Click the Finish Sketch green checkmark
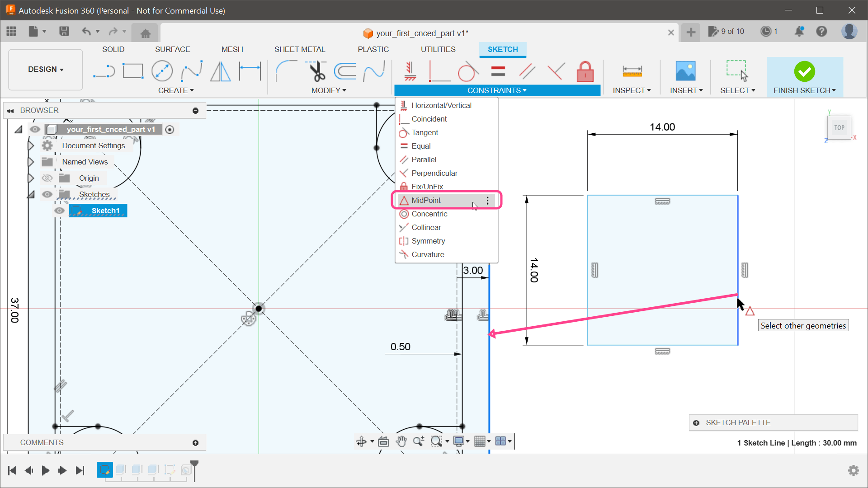Viewport: 868px width, 488px height. coord(804,71)
